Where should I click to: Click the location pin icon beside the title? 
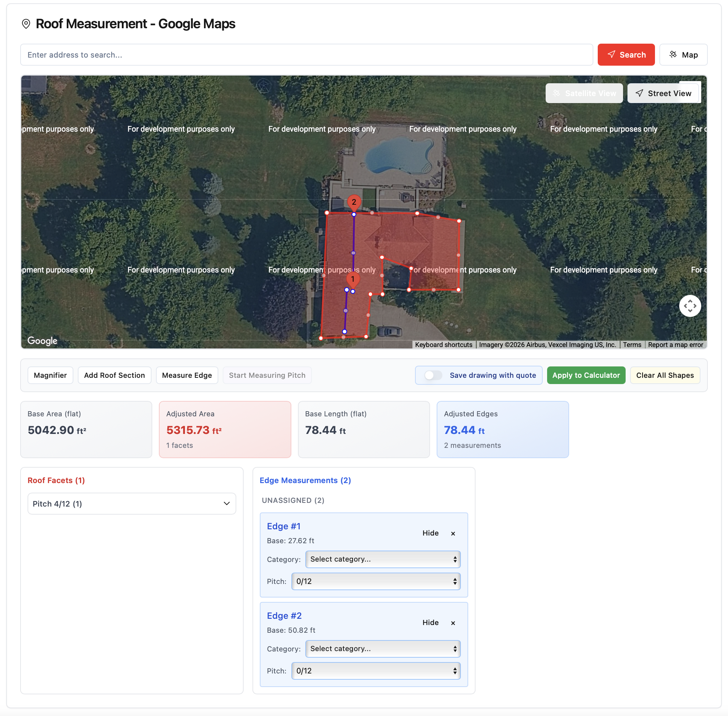pos(26,24)
